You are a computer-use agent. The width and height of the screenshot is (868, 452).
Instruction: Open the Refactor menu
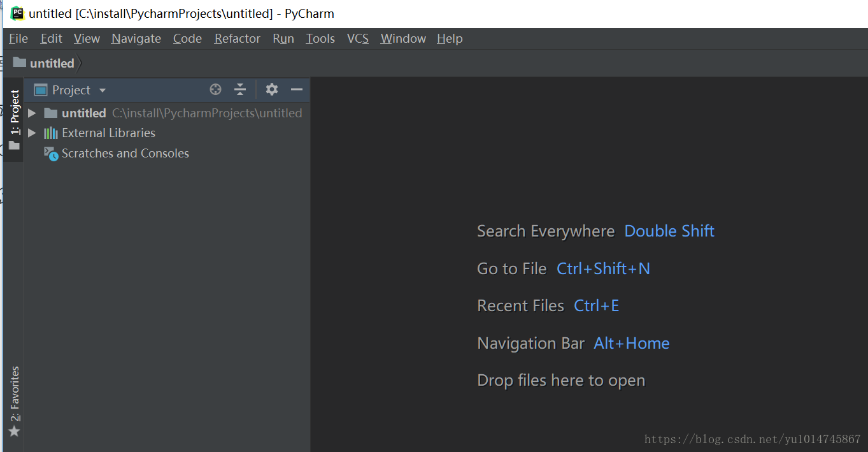coord(238,38)
